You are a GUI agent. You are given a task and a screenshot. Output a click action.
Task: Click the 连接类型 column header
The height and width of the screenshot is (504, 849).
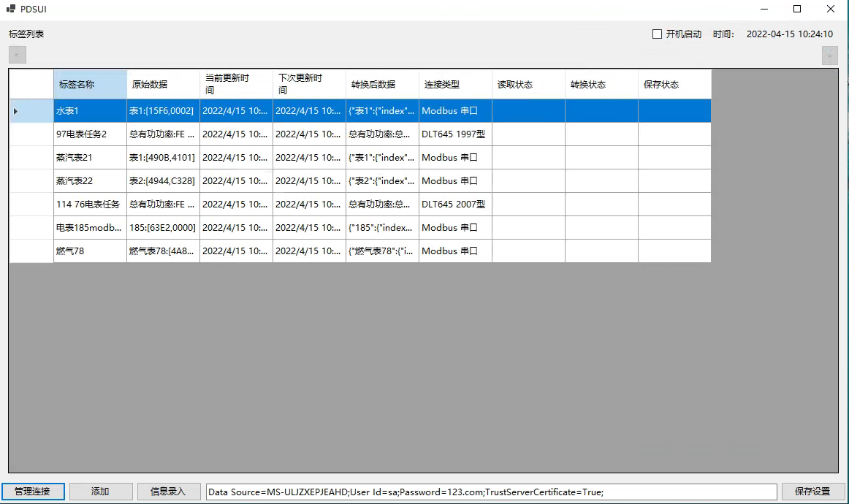point(455,85)
